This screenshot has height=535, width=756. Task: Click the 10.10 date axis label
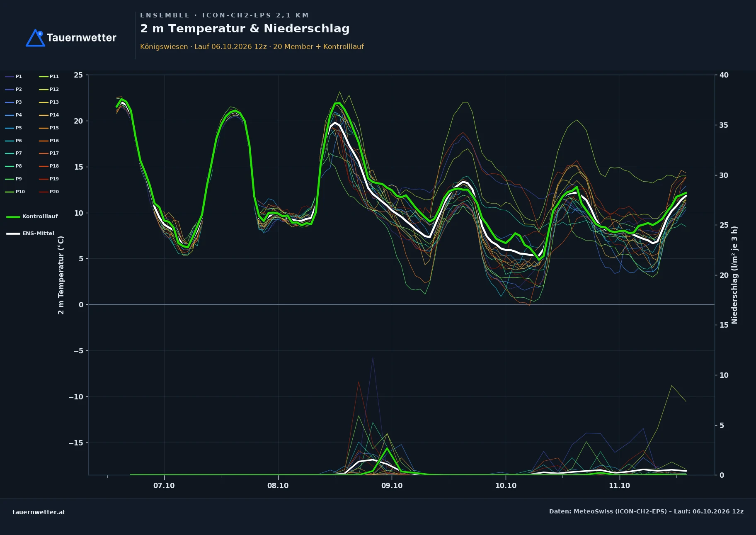(x=506, y=486)
